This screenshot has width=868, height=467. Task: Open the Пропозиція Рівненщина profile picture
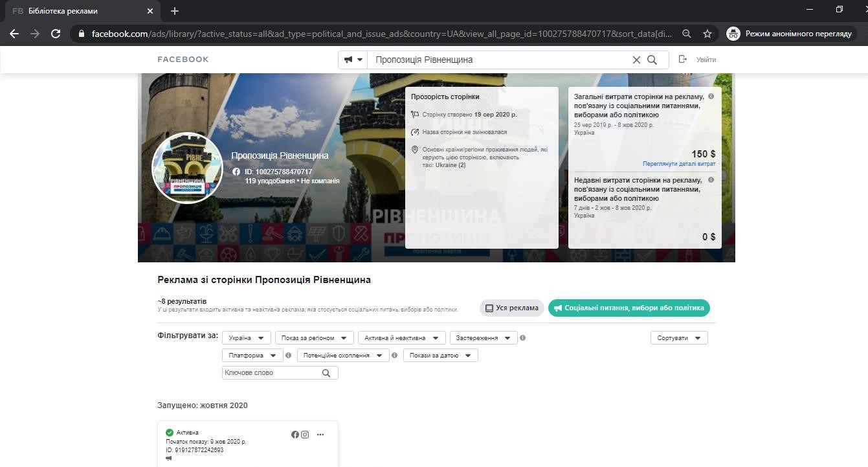pos(187,168)
